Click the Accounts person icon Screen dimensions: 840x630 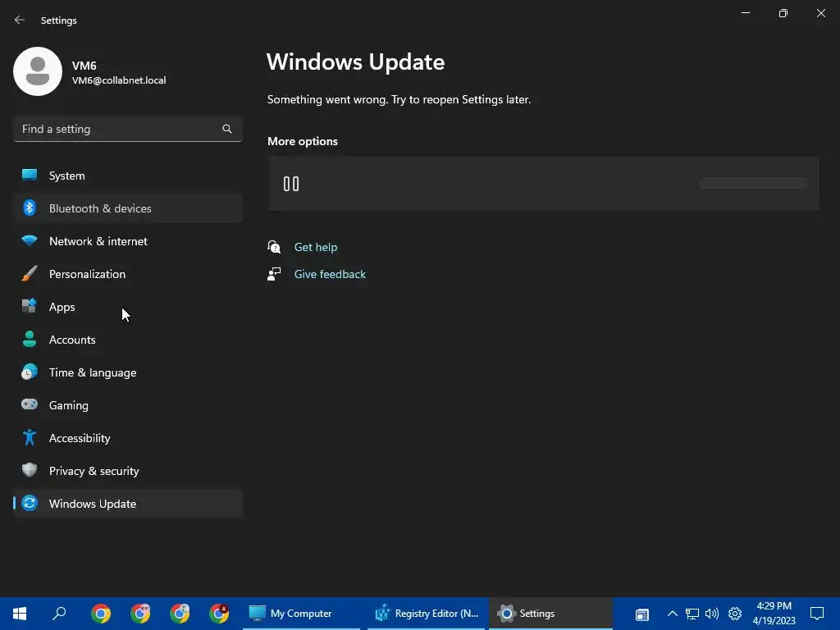(30, 339)
